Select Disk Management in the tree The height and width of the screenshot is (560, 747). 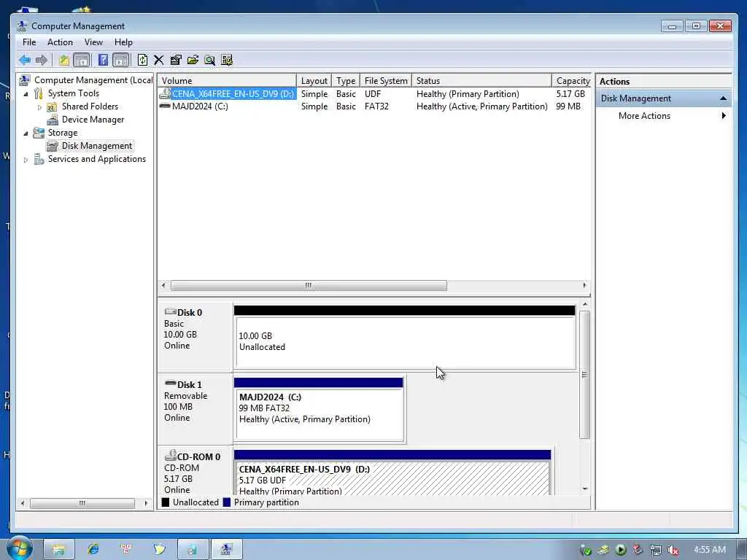click(97, 146)
